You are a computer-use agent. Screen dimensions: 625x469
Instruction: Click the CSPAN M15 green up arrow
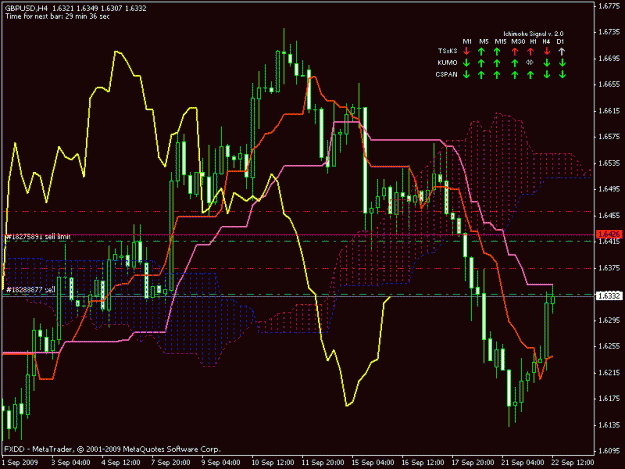pyautogui.click(x=497, y=75)
